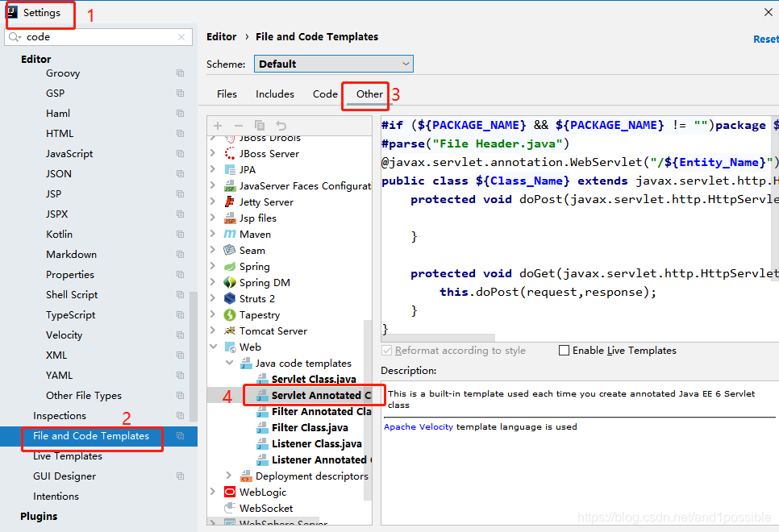The image size is (779, 532).
Task: Click the add template plus icon
Action: tap(218, 126)
